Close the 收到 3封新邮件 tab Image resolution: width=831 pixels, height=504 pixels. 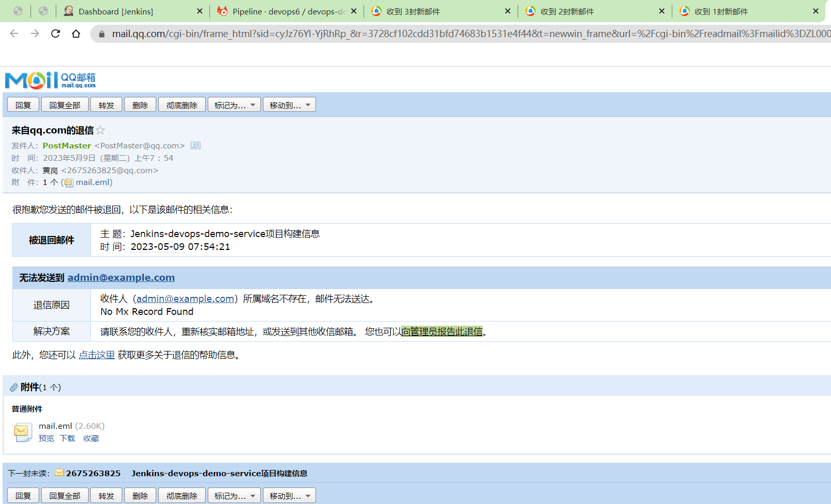click(508, 11)
